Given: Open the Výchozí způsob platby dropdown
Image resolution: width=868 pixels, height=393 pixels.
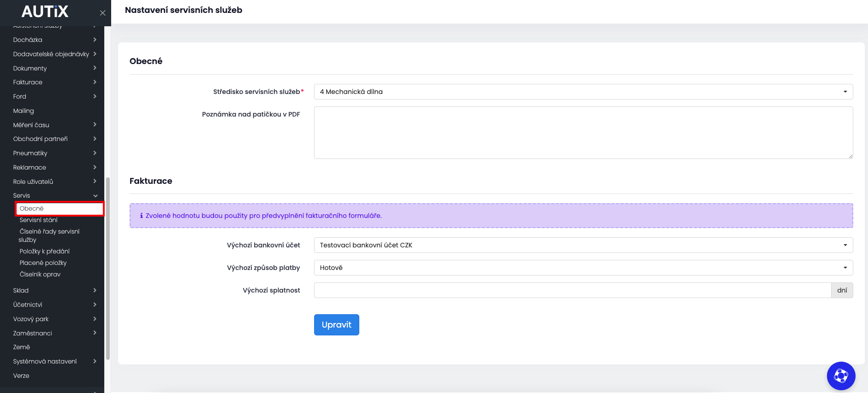Looking at the screenshot, I should tap(583, 268).
